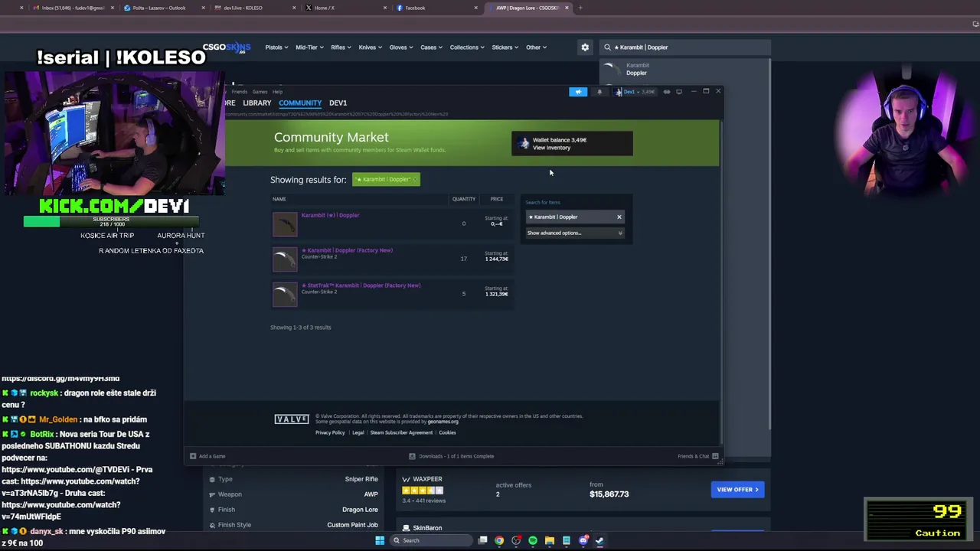Open Steam Subscriber Agreement link
The width and height of the screenshot is (980, 551).
[401, 433]
